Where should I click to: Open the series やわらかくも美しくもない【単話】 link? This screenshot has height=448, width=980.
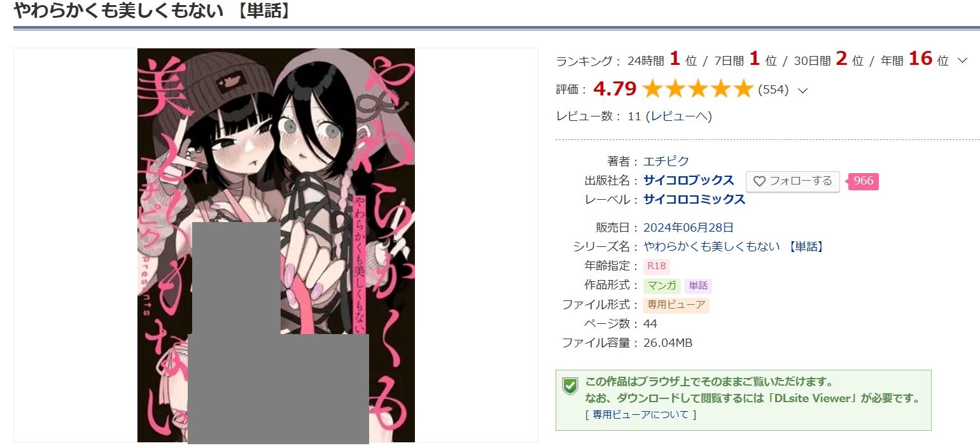coord(735,246)
